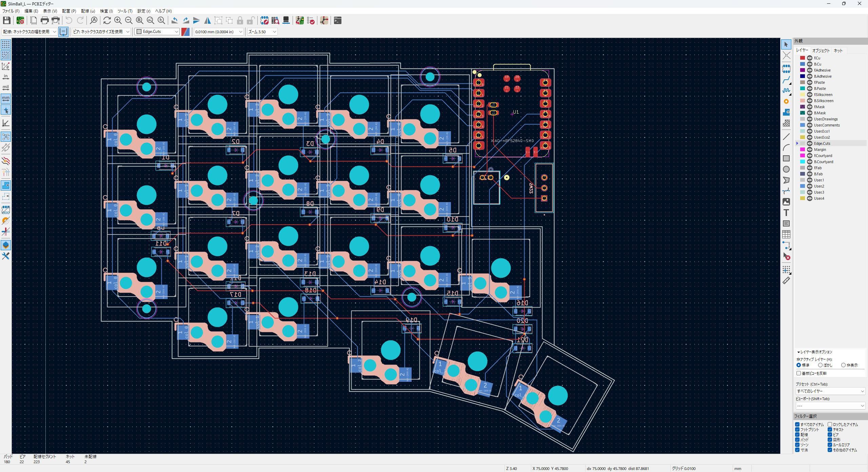Select the Draw Circle tool
Image resolution: width=868 pixels, height=472 pixels.
pyautogui.click(x=786, y=169)
